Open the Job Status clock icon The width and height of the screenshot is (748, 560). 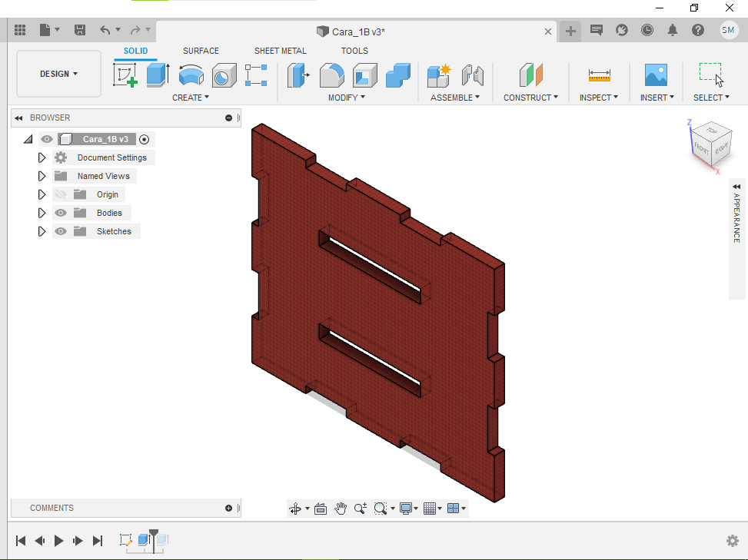[x=647, y=31]
